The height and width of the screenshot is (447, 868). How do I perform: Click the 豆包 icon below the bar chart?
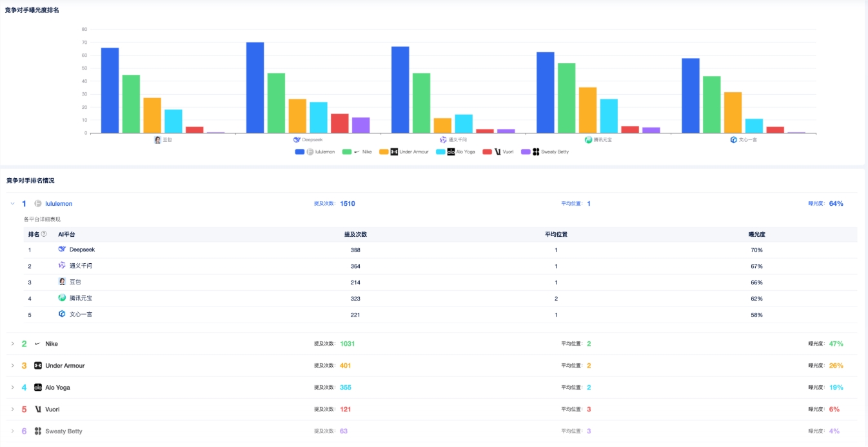pos(157,138)
